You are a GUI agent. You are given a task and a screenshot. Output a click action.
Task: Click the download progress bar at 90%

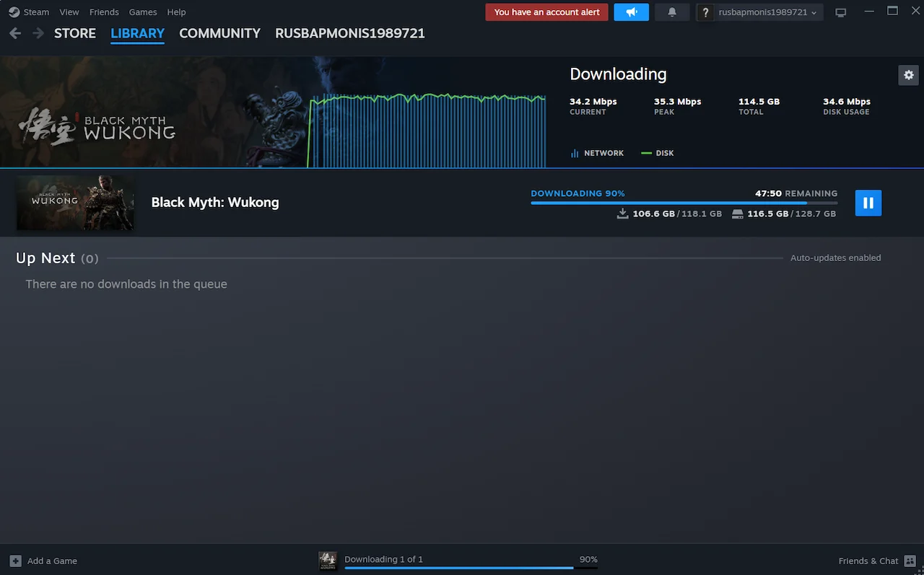(684, 203)
